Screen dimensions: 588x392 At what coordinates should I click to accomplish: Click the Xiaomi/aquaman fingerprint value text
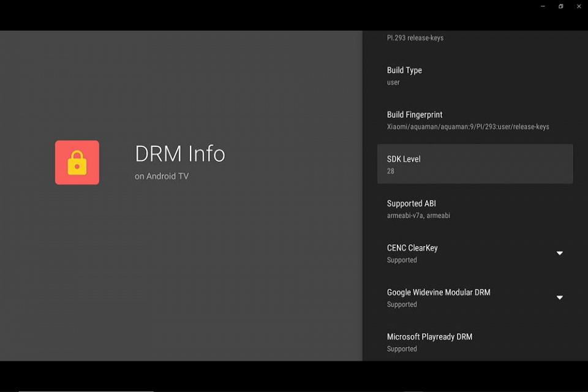pyautogui.click(x=468, y=127)
